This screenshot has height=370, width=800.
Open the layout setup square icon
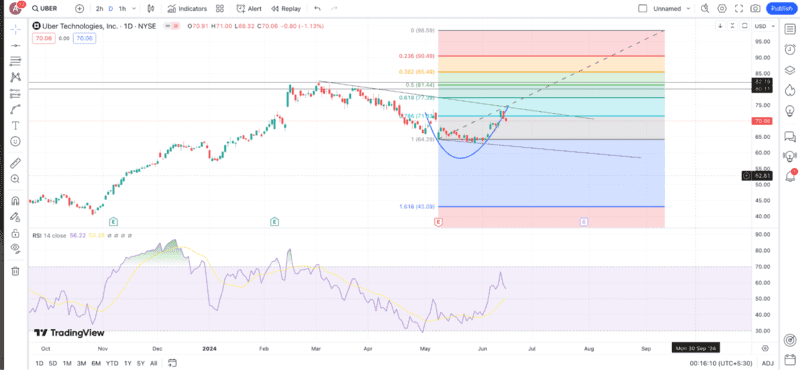pos(643,9)
